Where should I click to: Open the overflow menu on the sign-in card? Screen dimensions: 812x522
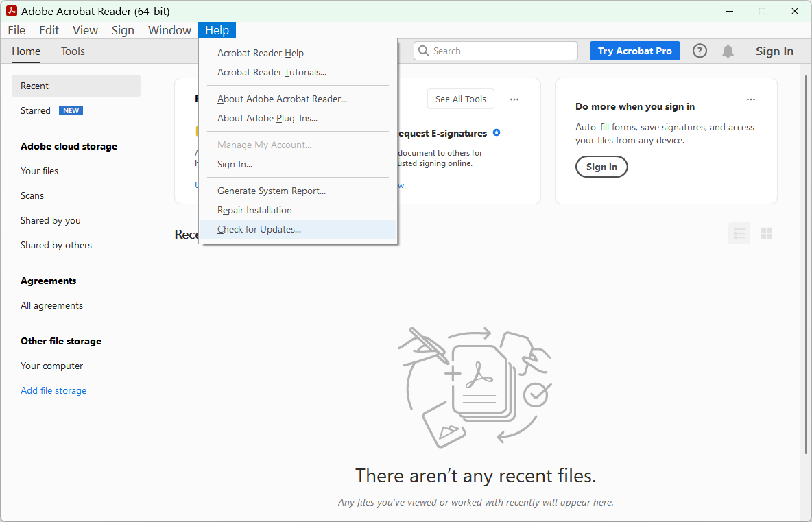click(751, 99)
